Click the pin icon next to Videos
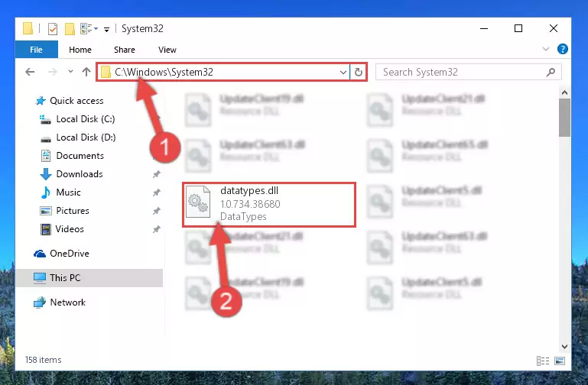Image resolution: width=588 pixels, height=385 pixels. tap(157, 229)
